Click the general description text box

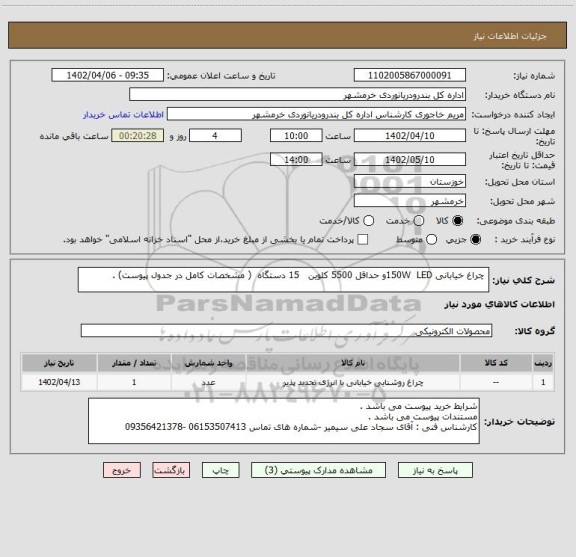[x=283, y=280]
